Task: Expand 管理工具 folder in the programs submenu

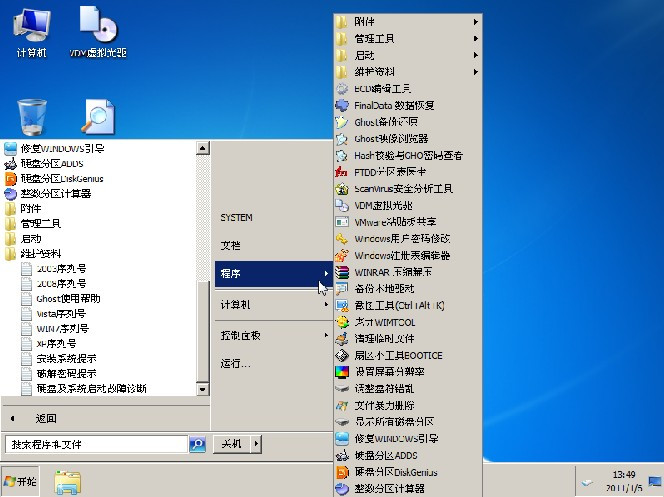Action: click(408, 39)
